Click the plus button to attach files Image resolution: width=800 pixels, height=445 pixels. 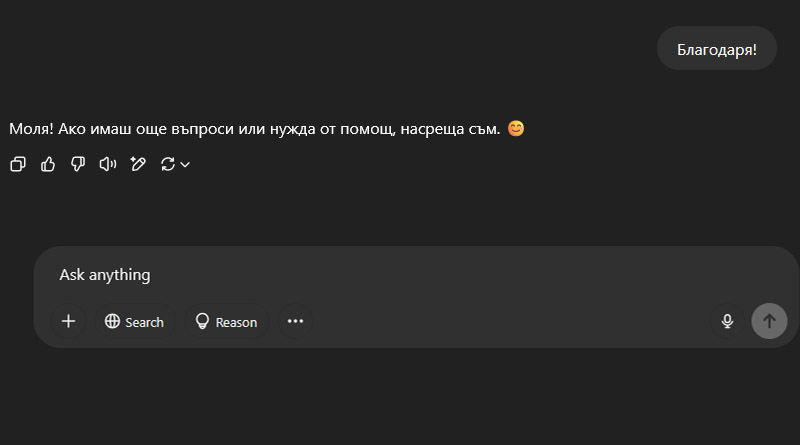point(68,321)
